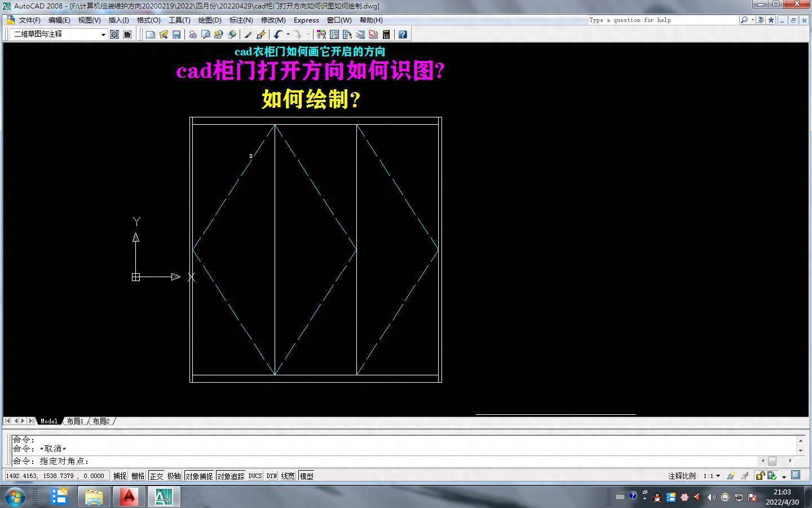Click the Help question mark icon
812x508 pixels.
(x=403, y=34)
